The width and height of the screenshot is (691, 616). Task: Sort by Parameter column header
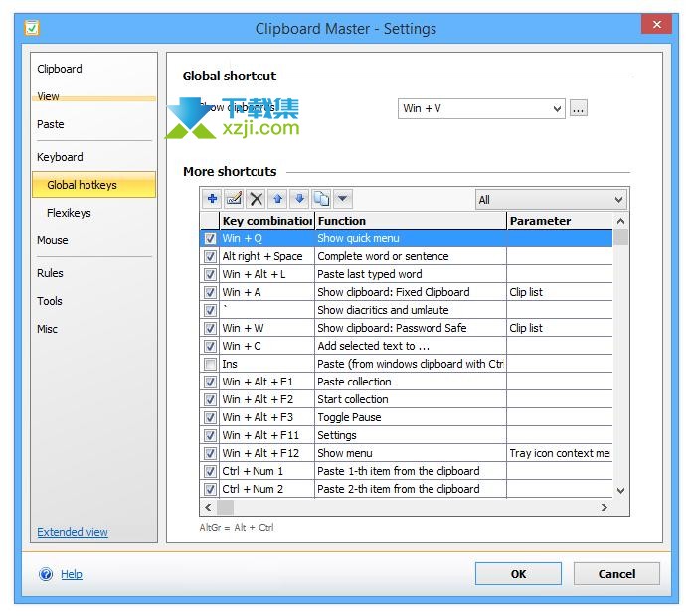560,221
